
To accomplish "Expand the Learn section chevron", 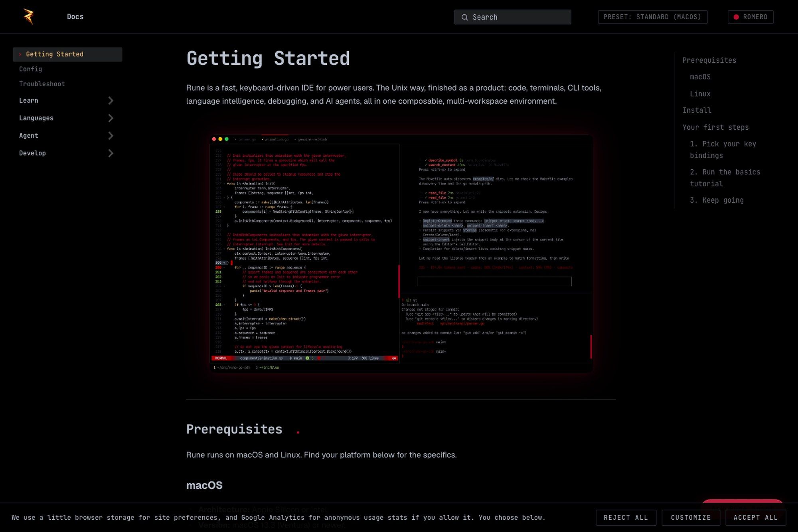I will click(111, 101).
